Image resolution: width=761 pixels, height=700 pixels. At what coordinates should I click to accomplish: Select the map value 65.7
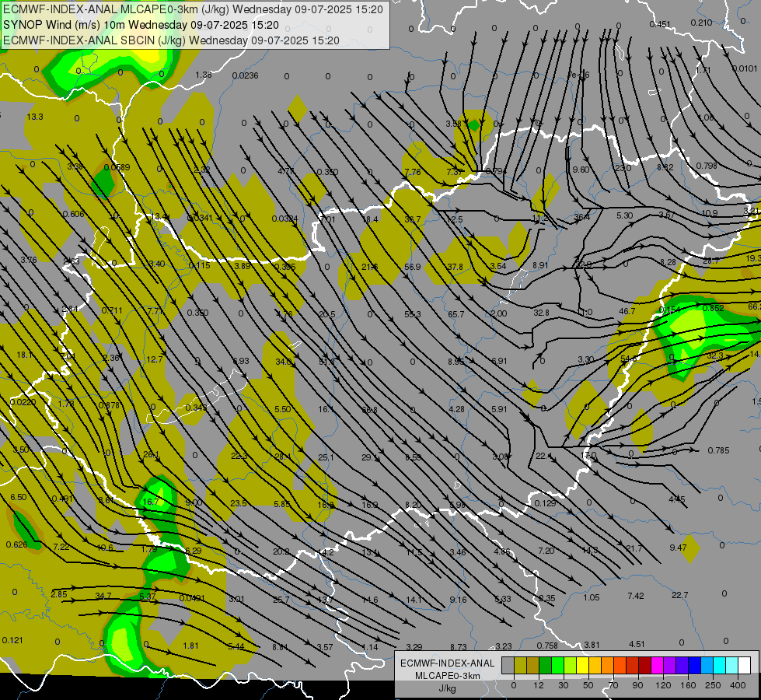(x=456, y=314)
